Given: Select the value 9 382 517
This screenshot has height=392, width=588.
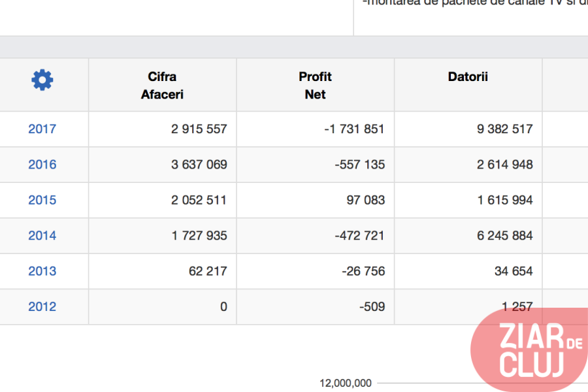Looking at the screenshot, I should (505, 129).
